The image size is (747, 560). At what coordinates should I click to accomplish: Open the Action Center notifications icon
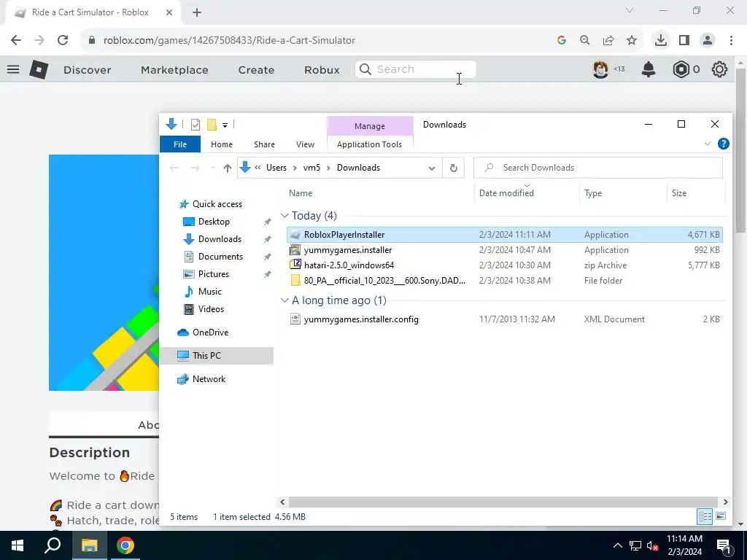pyautogui.click(x=724, y=545)
